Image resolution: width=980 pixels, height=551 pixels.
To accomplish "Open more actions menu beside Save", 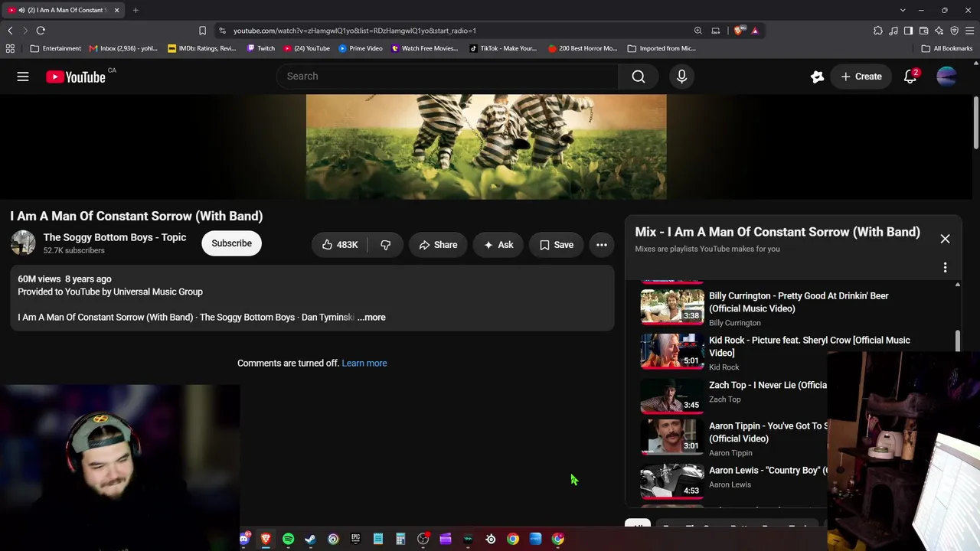I will click(602, 245).
